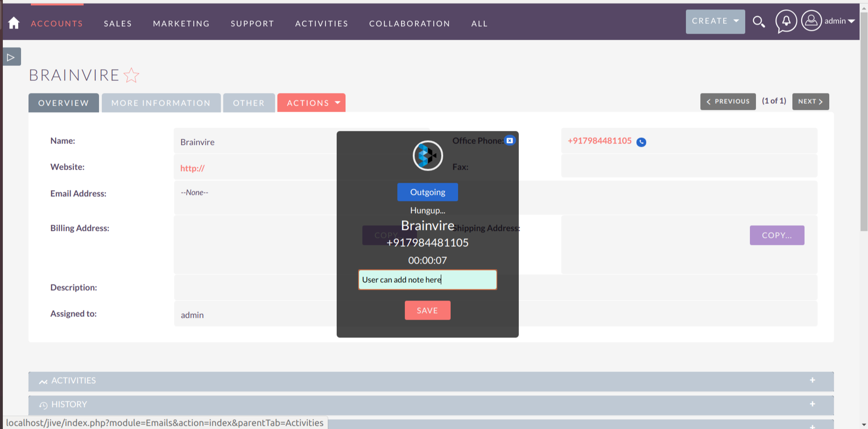The width and height of the screenshot is (868, 429).
Task: Expand the HISTORY subpanel plus
Action: click(812, 404)
